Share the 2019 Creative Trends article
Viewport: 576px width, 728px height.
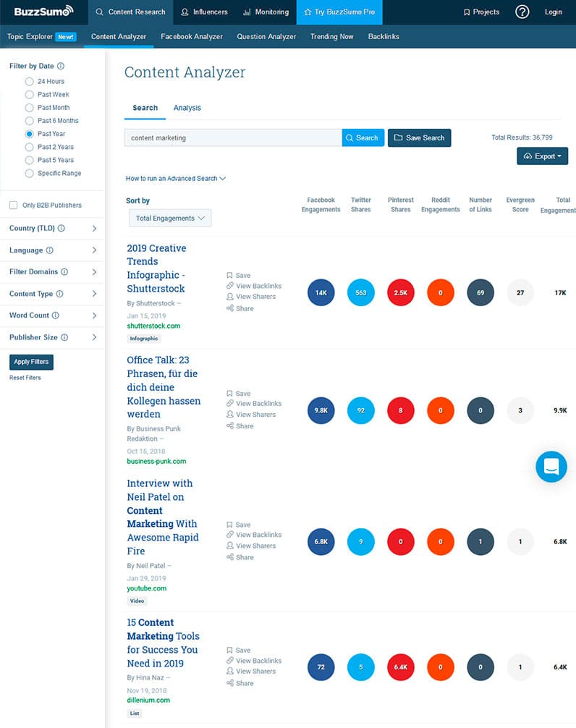pyautogui.click(x=240, y=308)
